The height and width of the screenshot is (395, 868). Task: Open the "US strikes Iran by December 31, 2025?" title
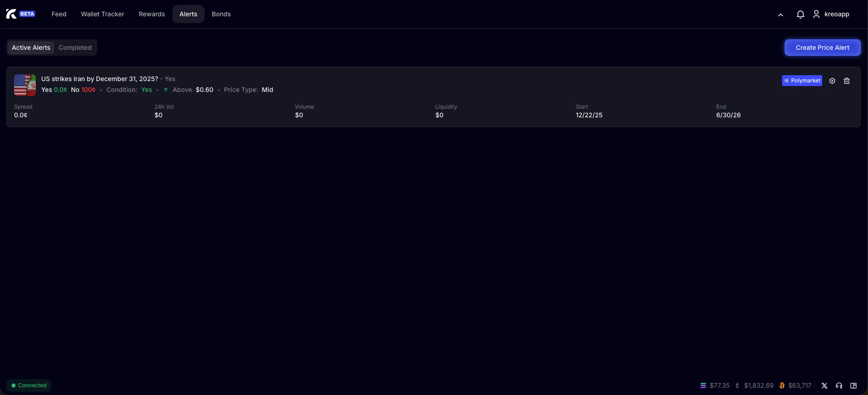tap(100, 79)
